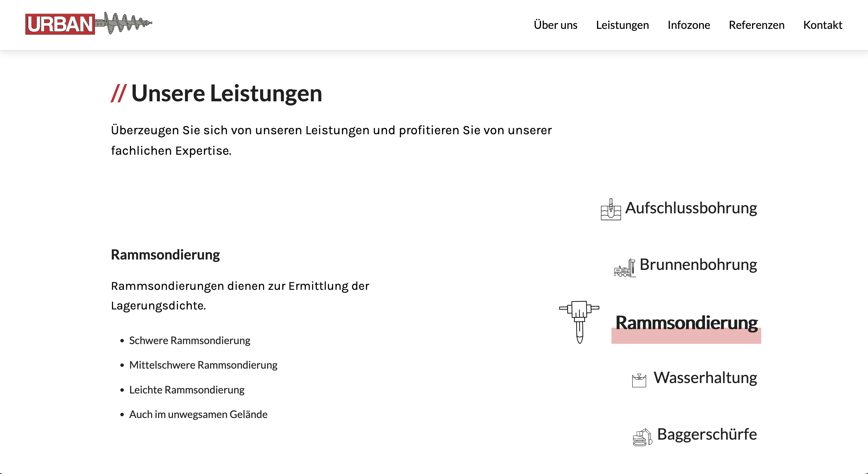Show the Wasserhaltung service details
868x474 pixels.
click(x=705, y=378)
